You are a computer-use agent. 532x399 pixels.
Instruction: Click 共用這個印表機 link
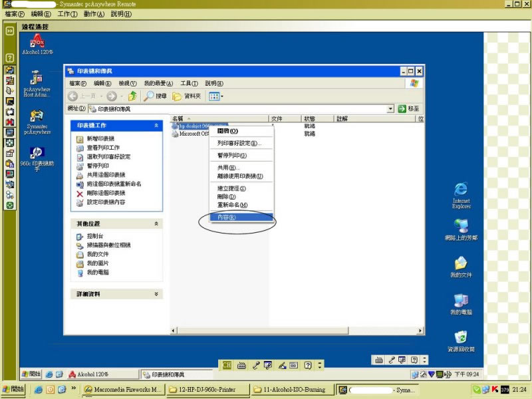tap(106, 175)
